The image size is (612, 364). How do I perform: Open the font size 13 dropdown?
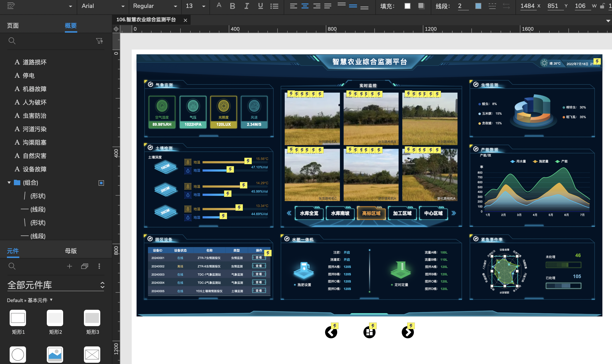click(x=204, y=6)
